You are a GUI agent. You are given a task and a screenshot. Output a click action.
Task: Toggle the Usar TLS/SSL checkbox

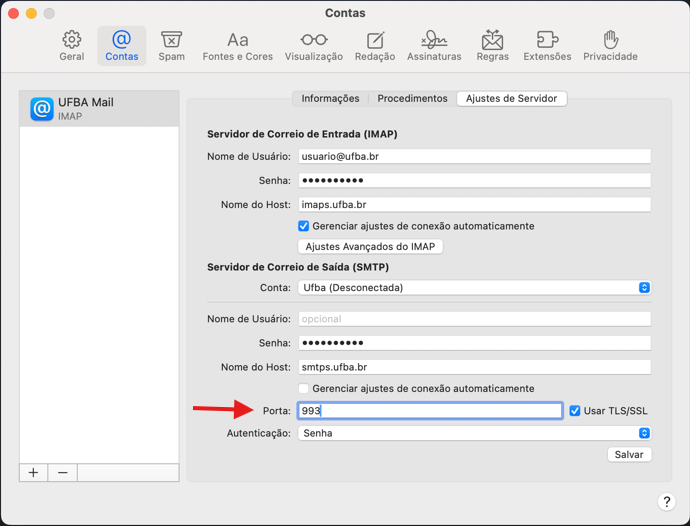click(x=574, y=411)
